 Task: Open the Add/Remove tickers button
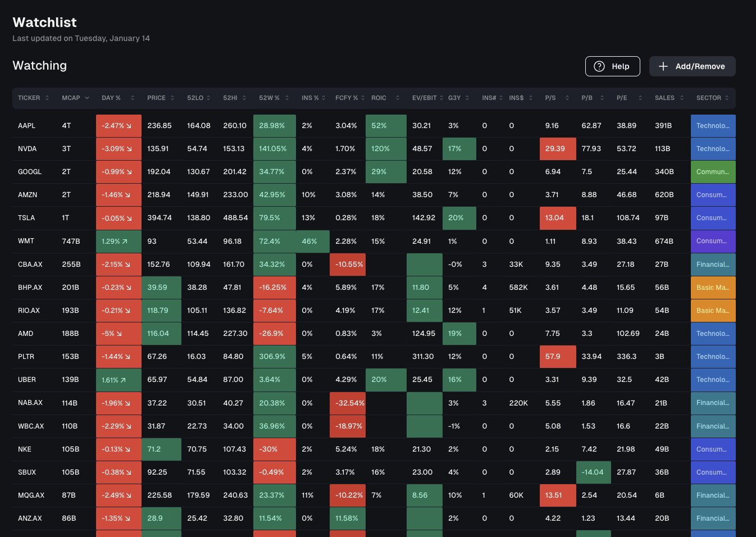point(693,66)
